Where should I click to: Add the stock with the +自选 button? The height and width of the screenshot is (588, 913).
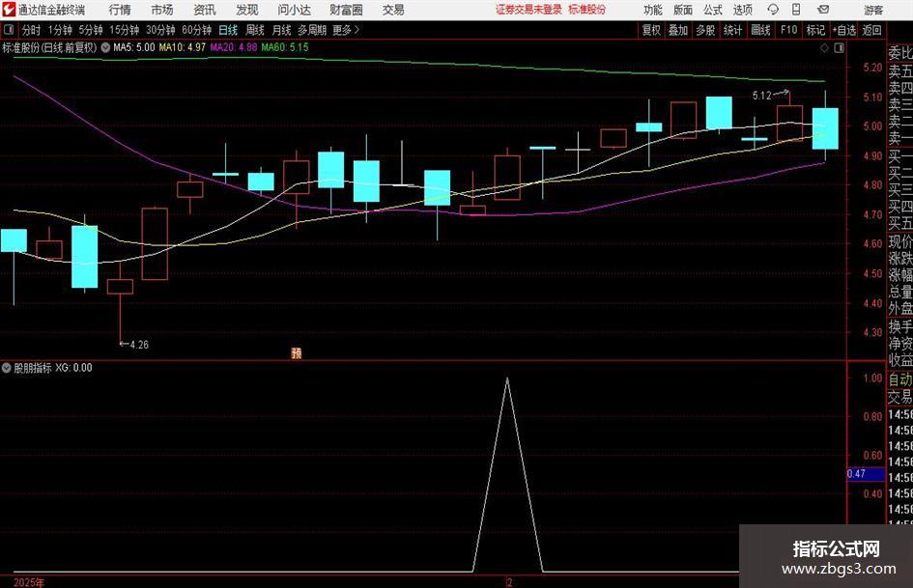[843, 30]
